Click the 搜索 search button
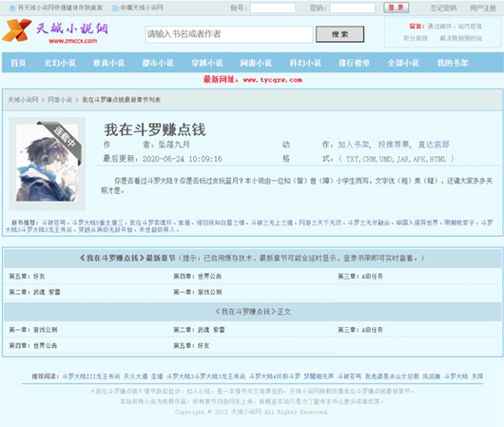504x427 pixels. (x=339, y=34)
